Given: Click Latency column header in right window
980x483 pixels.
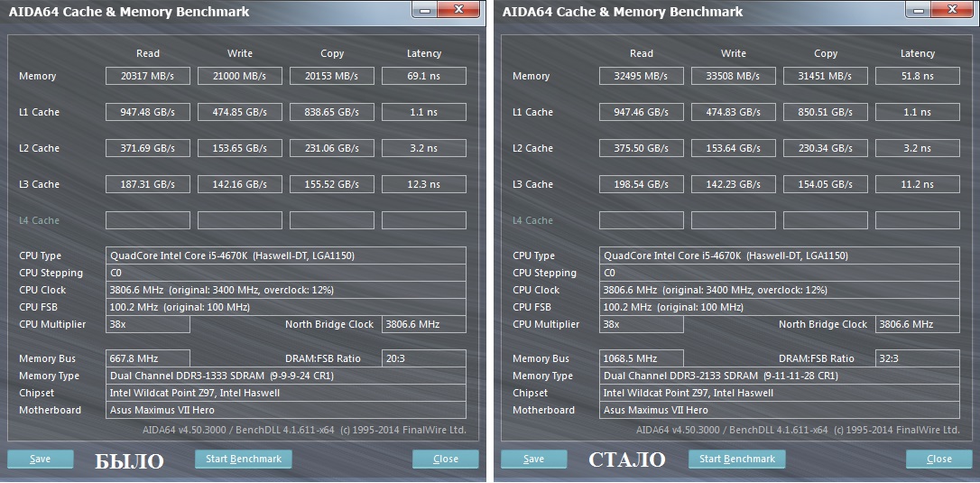Looking at the screenshot, I should click(x=918, y=54).
